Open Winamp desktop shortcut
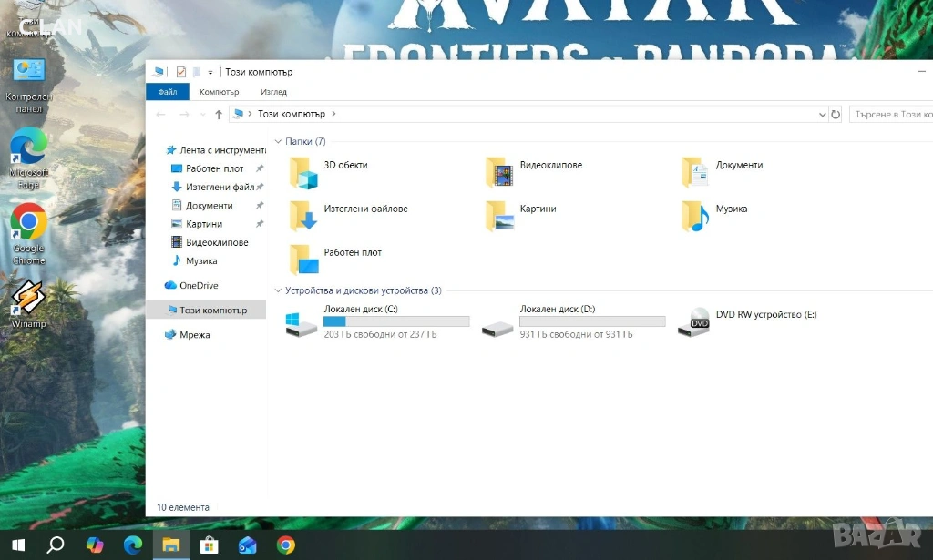933x560 pixels. click(28, 304)
